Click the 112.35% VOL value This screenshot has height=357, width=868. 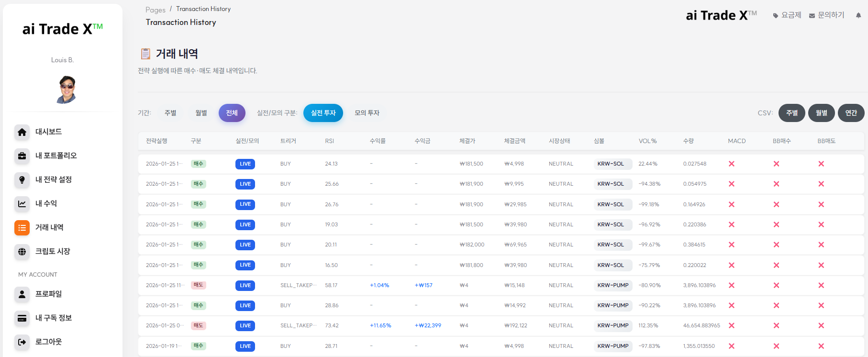[648, 325]
